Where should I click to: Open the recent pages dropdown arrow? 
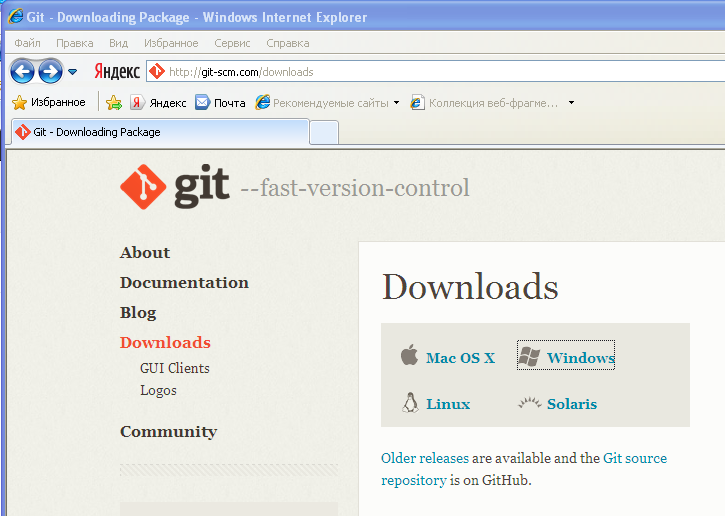tap(73, 72)
